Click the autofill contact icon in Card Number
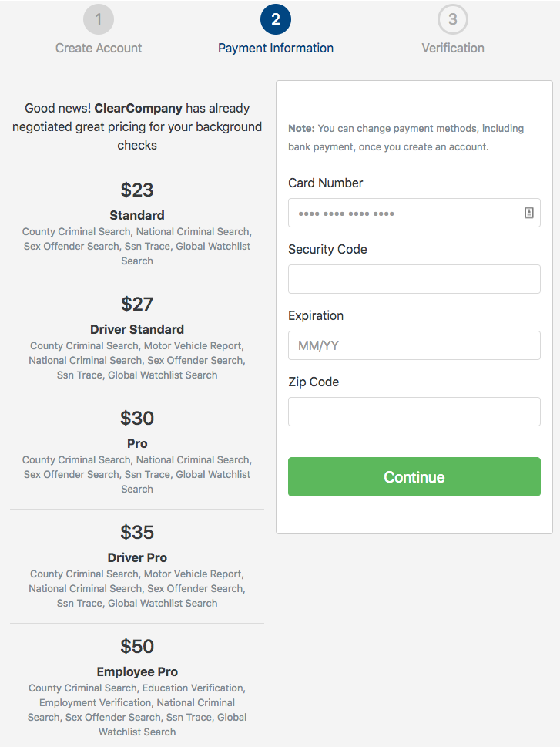 pyautogui.click(x=528, y=213)
